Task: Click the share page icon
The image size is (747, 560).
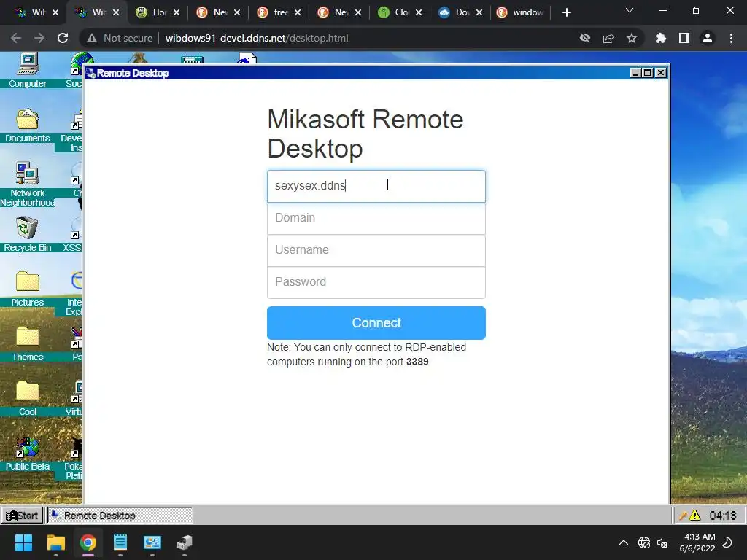Action: tap(608, 38)
